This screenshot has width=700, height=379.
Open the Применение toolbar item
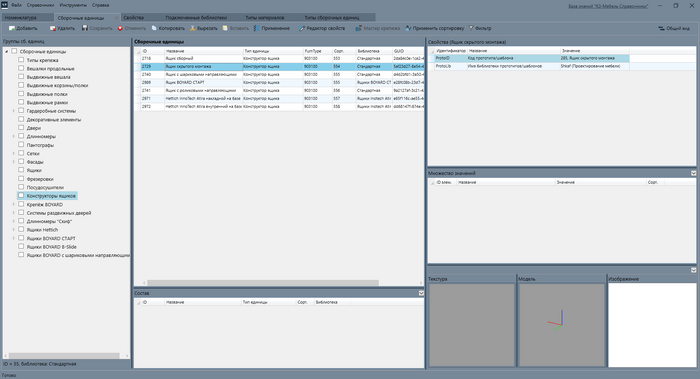point(271,28)
